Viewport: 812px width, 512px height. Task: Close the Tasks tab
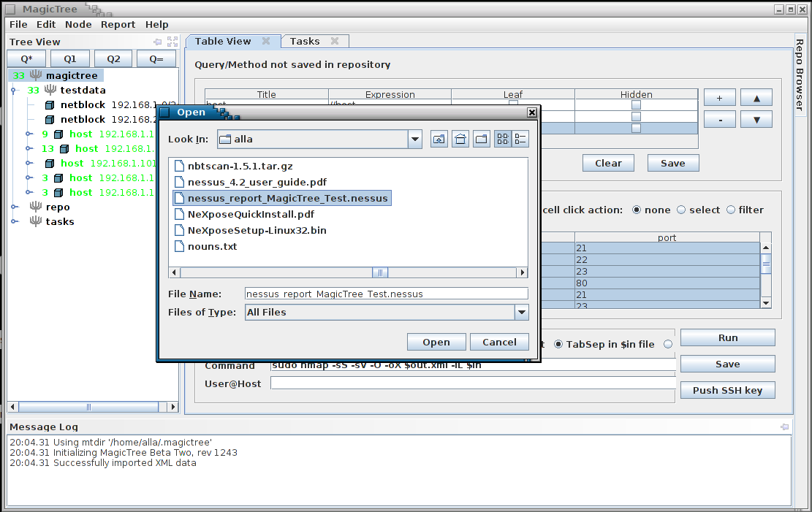(335, 41)
